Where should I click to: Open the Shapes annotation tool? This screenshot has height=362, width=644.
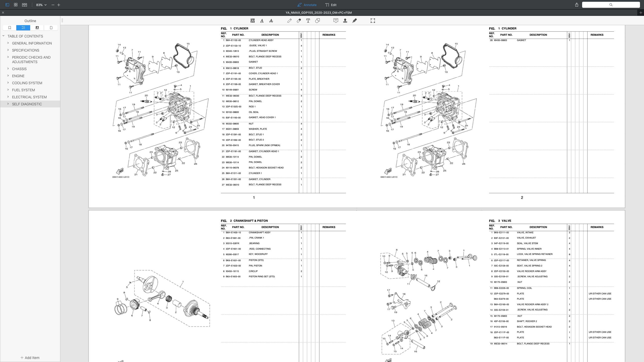tap(317, 21)
